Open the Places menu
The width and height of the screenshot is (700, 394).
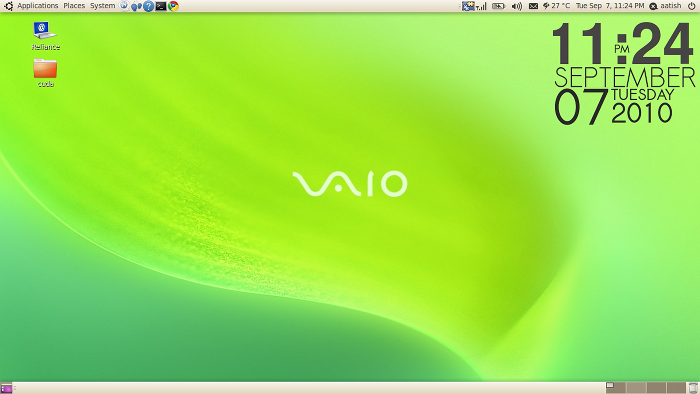click(x=74, y=6)
